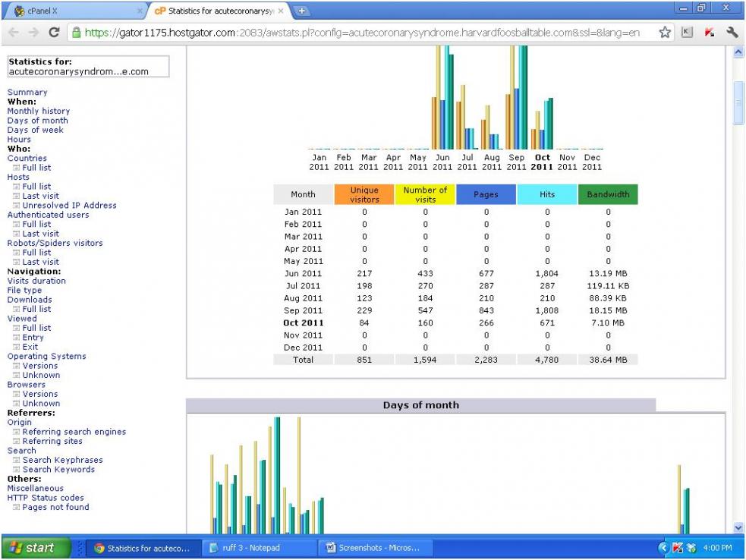
Task: Open a new tab with plus button
Action: (301, 11)
